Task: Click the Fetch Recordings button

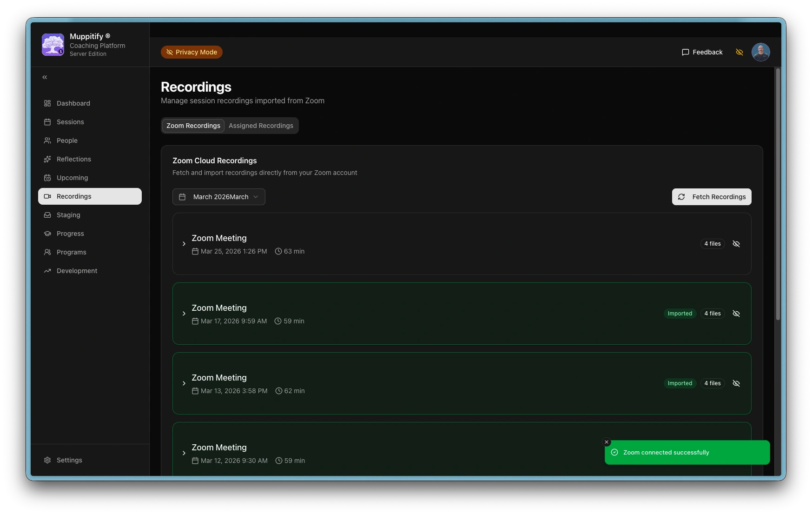Action: 711,197
